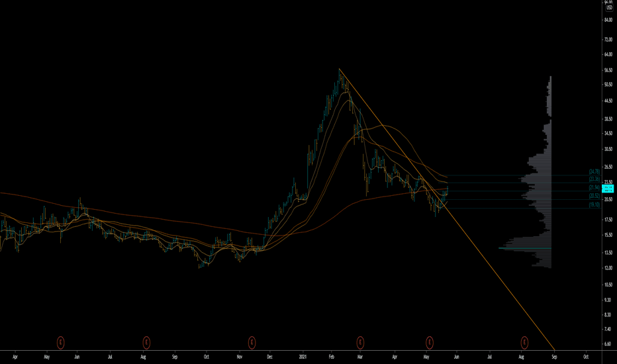Click the Dec label on time axis
Viewport: 617px width, 364px height.
pos(269,357)
